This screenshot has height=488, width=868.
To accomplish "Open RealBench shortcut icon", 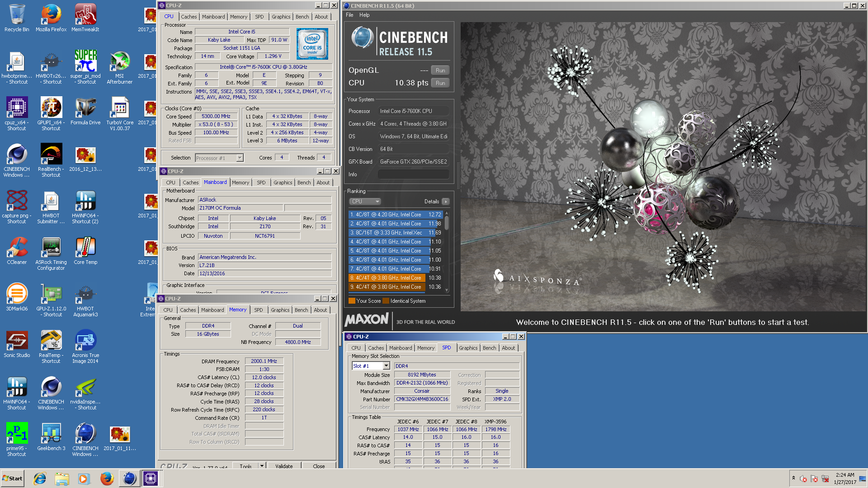I will point(51,160).
